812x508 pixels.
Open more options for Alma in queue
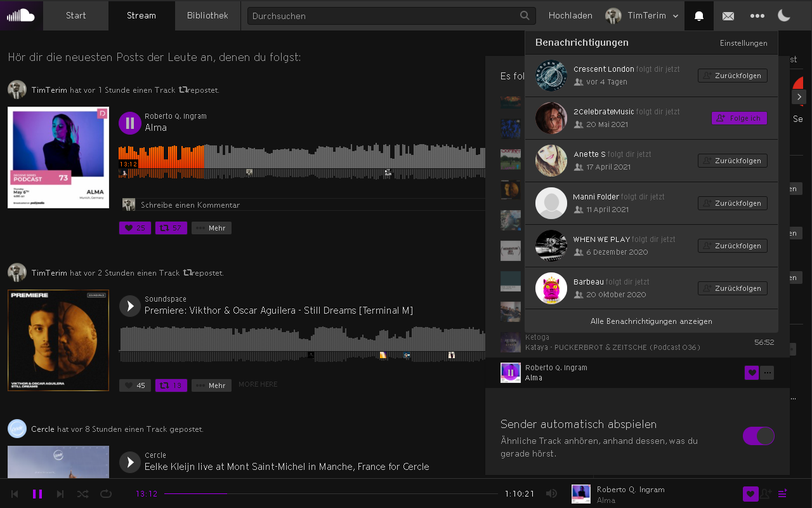click(767, 373)
